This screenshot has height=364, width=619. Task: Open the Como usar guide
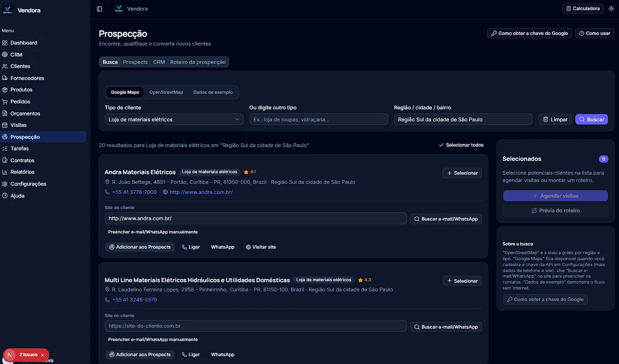(595, 33)
